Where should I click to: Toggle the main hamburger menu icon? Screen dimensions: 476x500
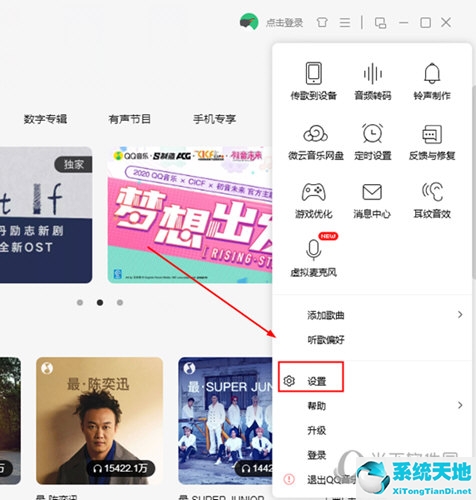(x=345, y=23)
